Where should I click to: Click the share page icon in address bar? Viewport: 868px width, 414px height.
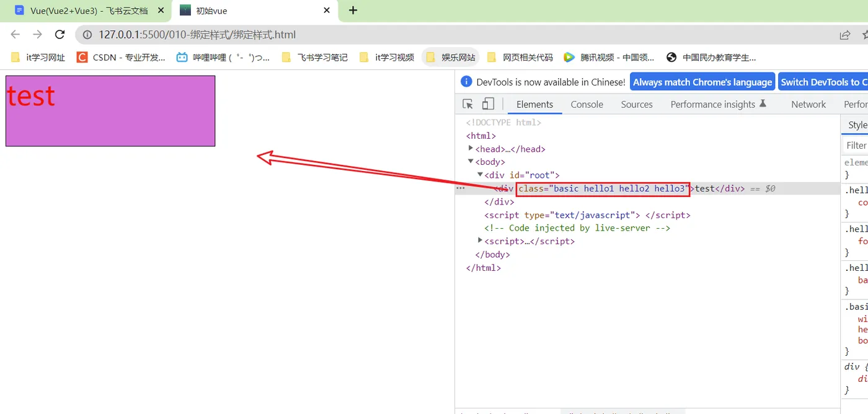point(844,35)
